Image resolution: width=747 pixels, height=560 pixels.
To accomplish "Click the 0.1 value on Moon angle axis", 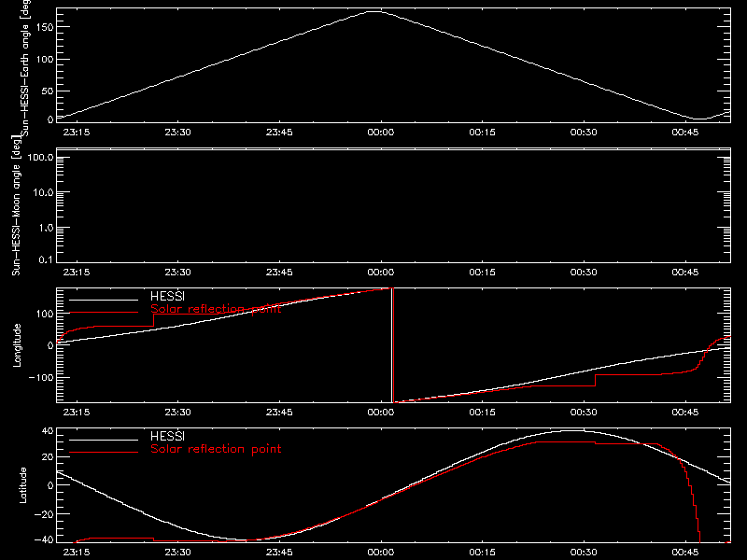I will point(46,259).
